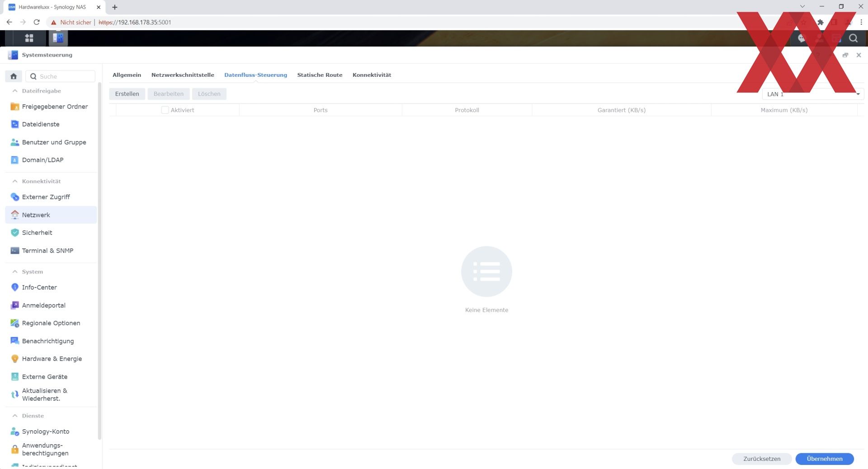
Task: Click the sidebar vertical scrollbar
Action: 99,261
